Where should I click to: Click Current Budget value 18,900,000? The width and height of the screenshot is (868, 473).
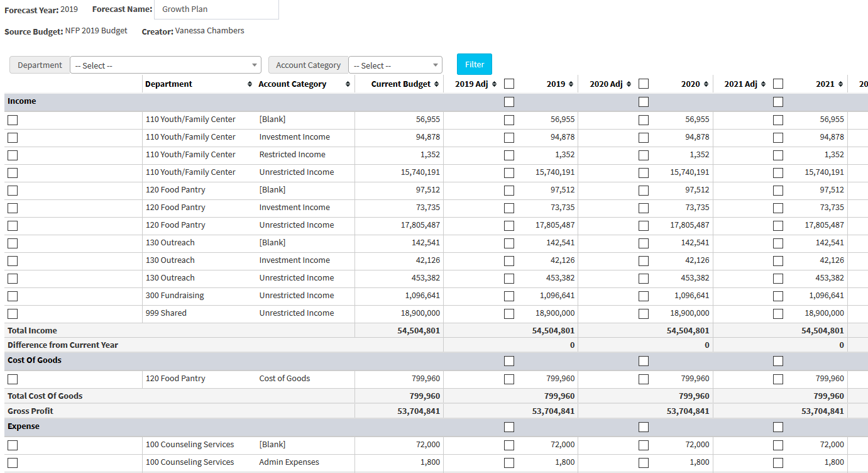[x=420, y=313]
